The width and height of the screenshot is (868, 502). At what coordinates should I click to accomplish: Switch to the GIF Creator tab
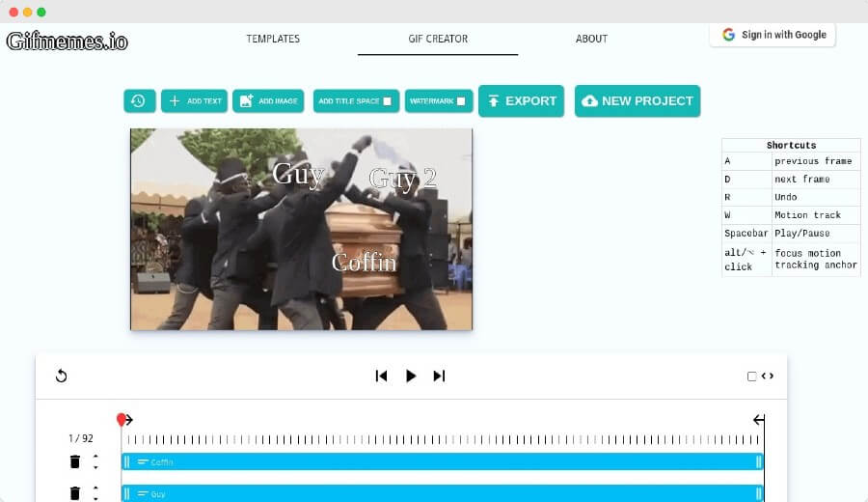pos(438,39)
